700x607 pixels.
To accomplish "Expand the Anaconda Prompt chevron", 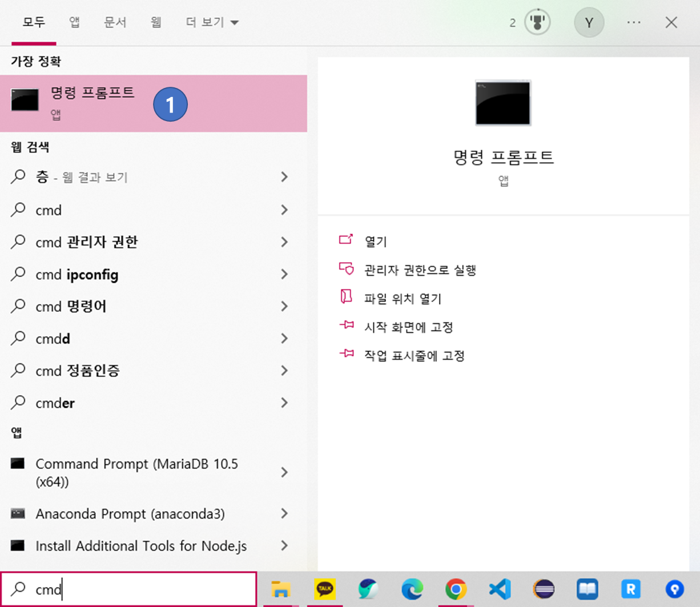I will [284, 514].
